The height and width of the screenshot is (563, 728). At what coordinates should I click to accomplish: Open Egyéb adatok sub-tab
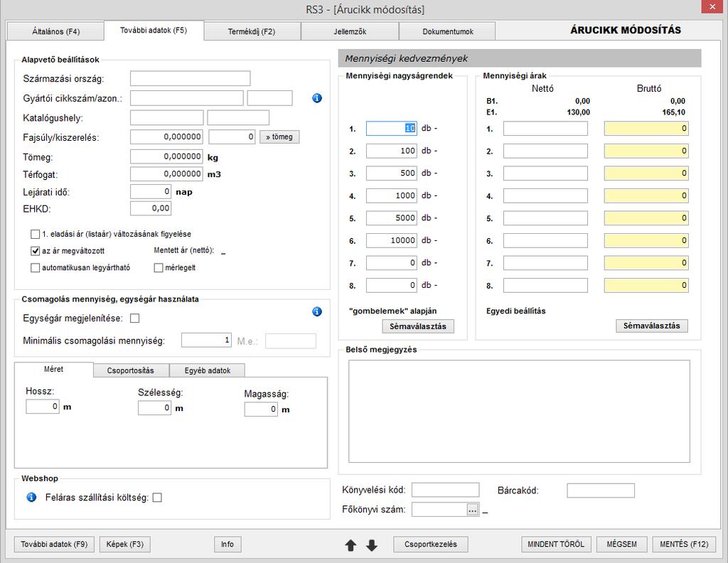pos(207,370)
